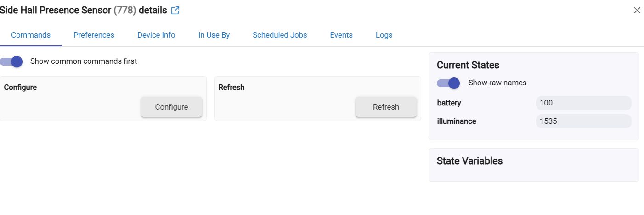Click the Refresh command button
This screenshot has width=644, height=215.
click(x=386, y=107)
